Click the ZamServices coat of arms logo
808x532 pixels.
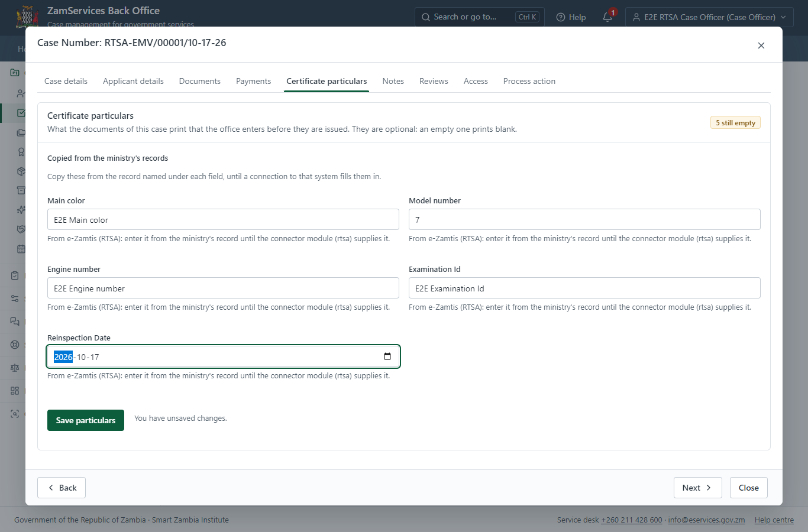tap(27, 17)
